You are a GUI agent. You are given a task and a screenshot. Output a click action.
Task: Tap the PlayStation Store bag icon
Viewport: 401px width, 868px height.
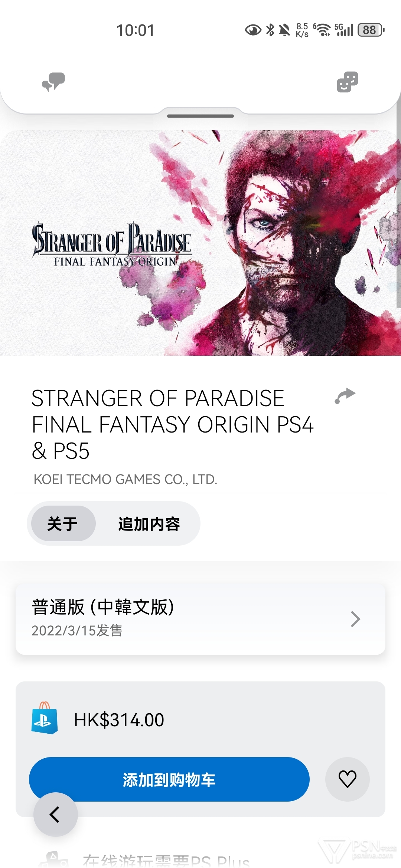pyautogui.click(x=45, y=718)
